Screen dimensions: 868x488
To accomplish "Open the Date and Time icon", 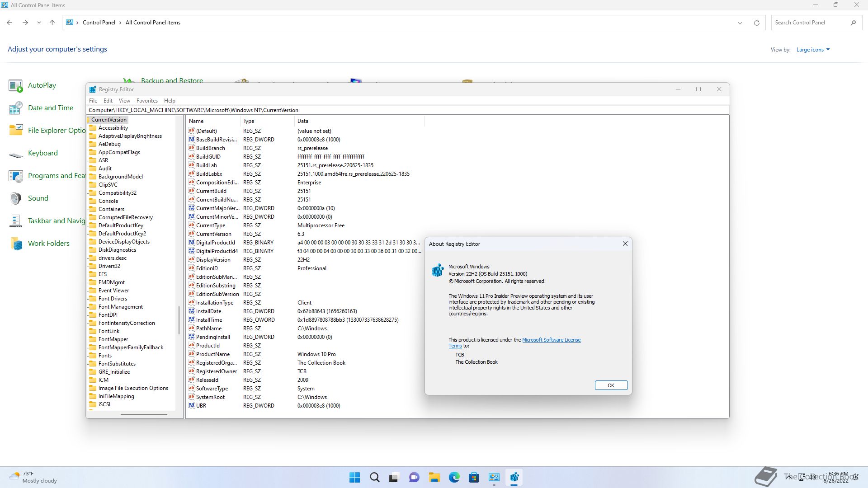I will click(41, 108).
